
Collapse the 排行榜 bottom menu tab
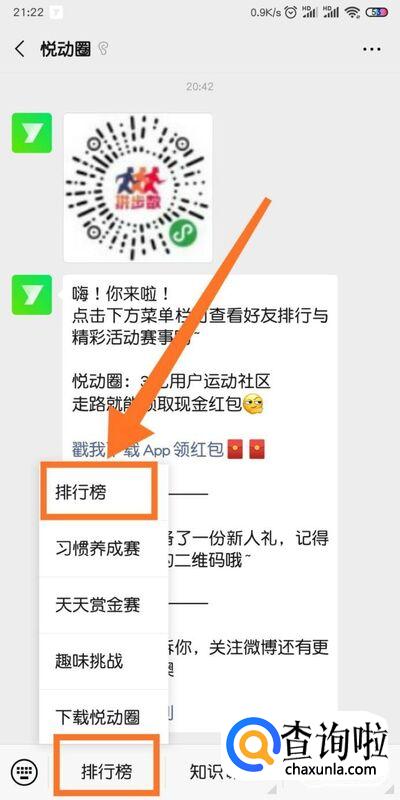pyautogui.click(x=106, y=771)
